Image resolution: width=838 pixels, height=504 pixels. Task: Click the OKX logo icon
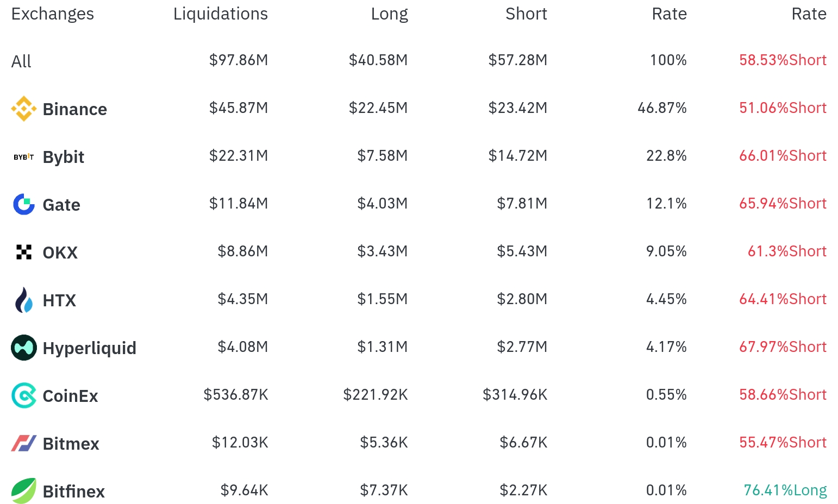[23, 252]
